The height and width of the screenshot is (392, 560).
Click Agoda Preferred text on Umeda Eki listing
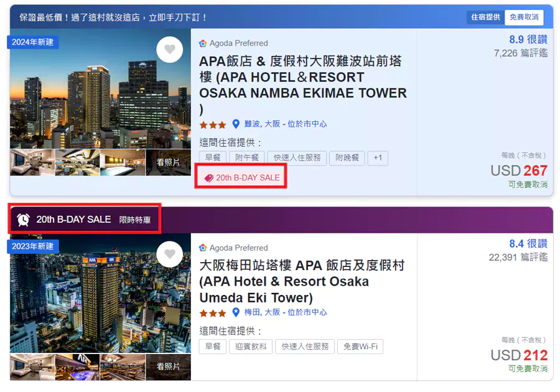(x=238, y=248)
